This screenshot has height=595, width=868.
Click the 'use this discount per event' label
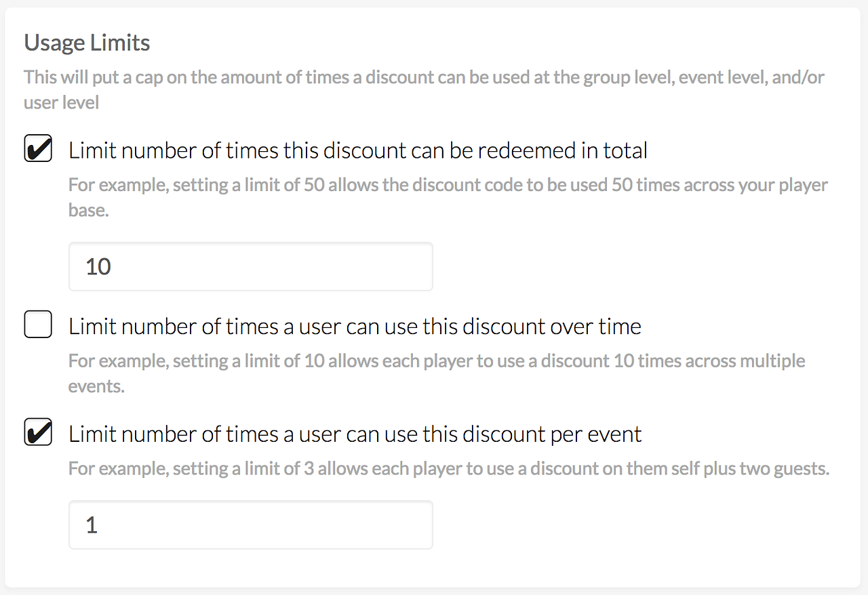(355, 434)
